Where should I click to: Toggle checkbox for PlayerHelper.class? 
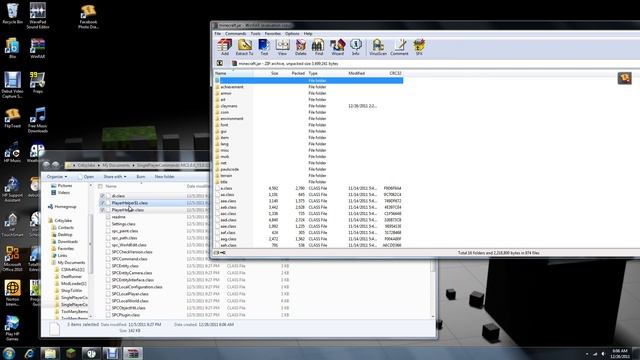point(102,210)
